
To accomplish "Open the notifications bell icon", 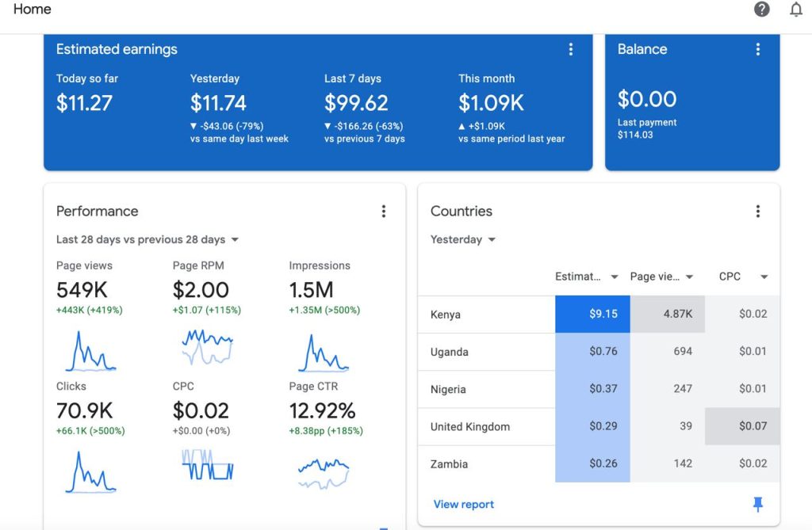I will (795, 10).
